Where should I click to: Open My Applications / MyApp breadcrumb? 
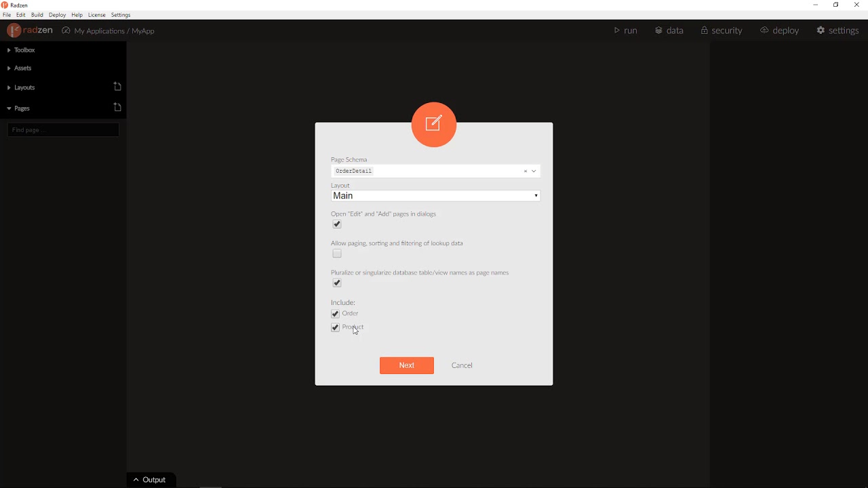(108, 31)
